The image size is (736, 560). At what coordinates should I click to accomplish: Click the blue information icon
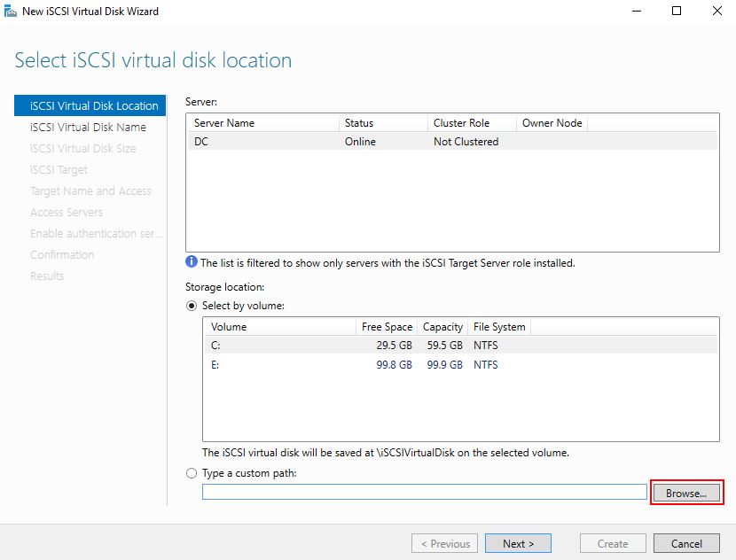(x=192, y=261)
